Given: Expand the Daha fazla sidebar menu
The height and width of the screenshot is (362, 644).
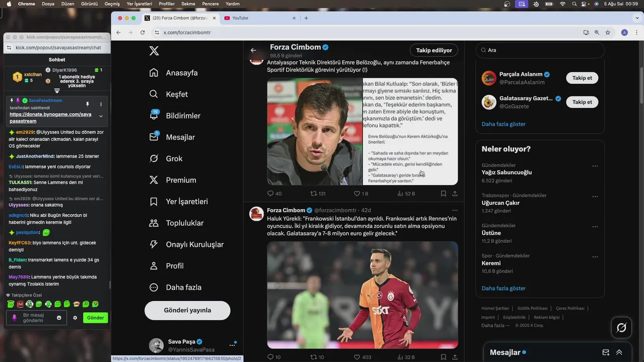Looking at the screenshot, I should pos(175,288).
